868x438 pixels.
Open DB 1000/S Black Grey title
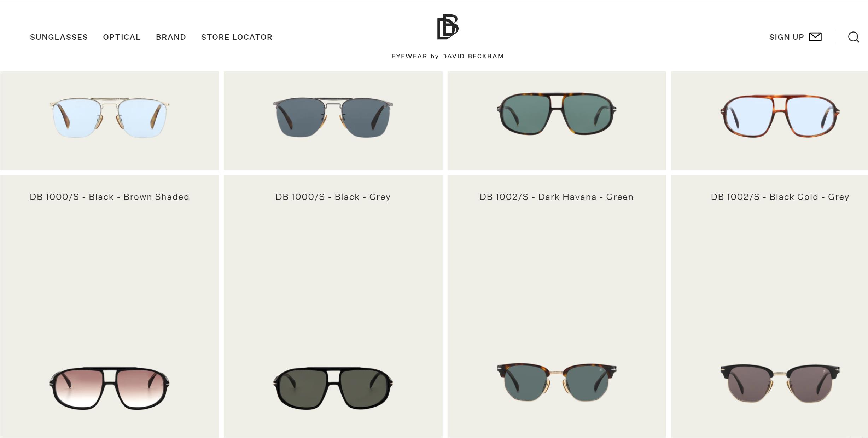point(333,197)
